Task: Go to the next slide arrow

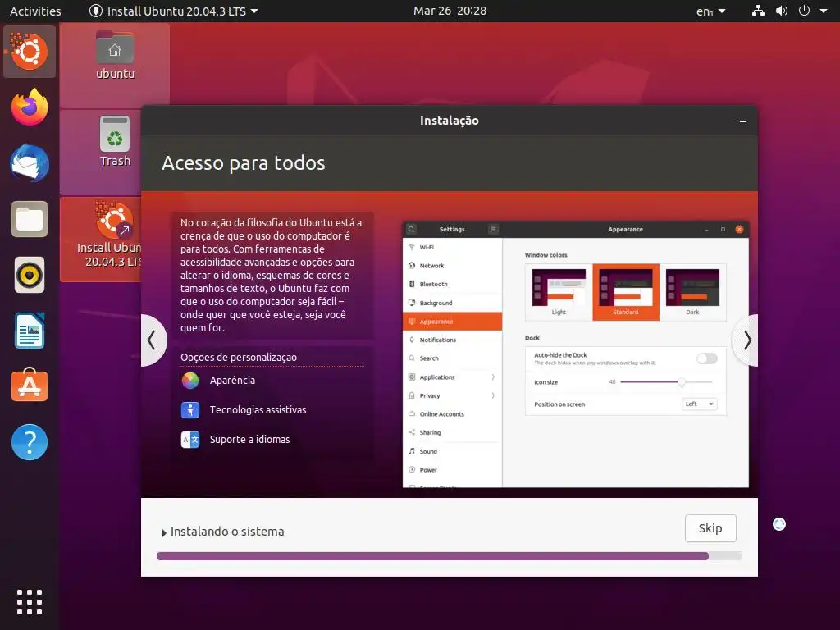Action: 746,340
